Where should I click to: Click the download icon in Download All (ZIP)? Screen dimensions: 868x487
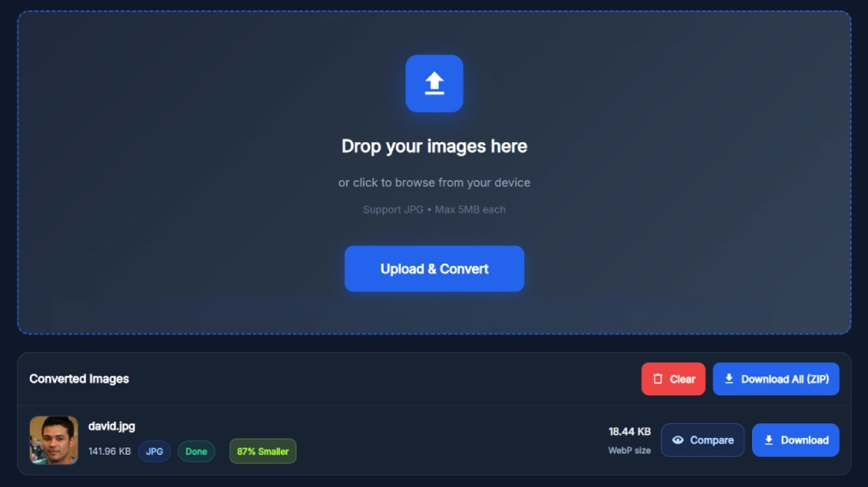pos(728,379)
